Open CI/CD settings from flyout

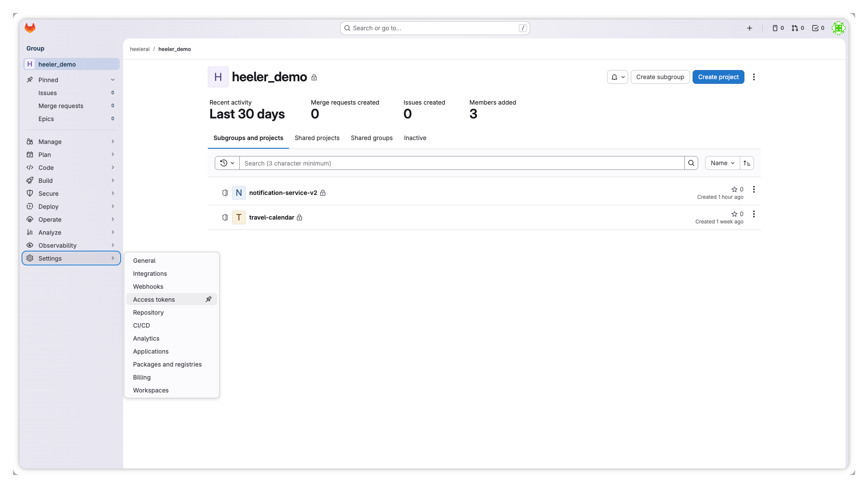tap(172, 325)
